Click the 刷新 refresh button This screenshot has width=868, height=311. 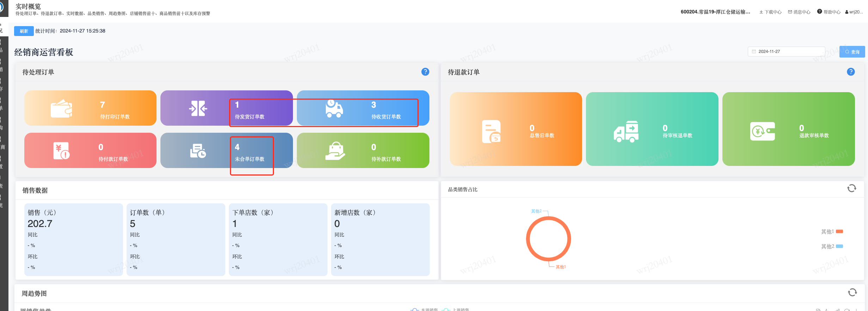coord(24,31)
